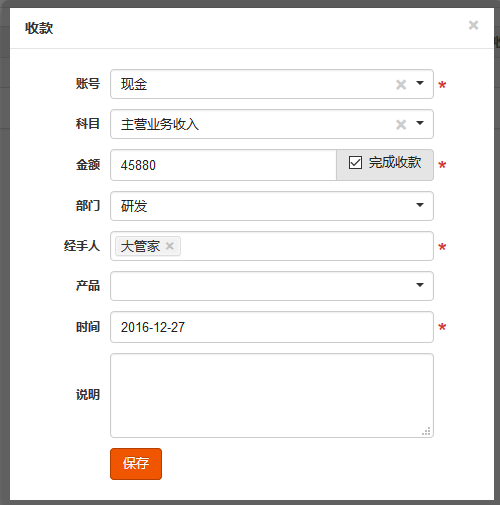The width and height of the screenshot is (500, 505).
Task: Click empty space in 经手人 field
Action: point(307,246)
